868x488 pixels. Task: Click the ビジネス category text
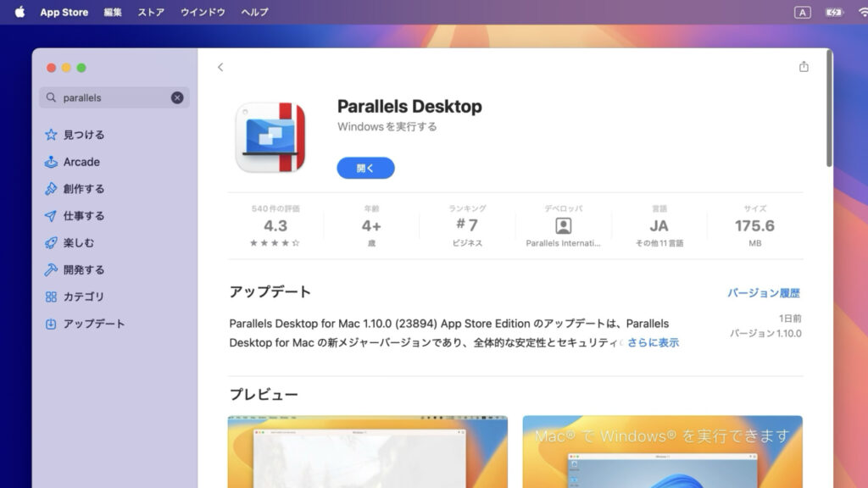pos(467,243)
